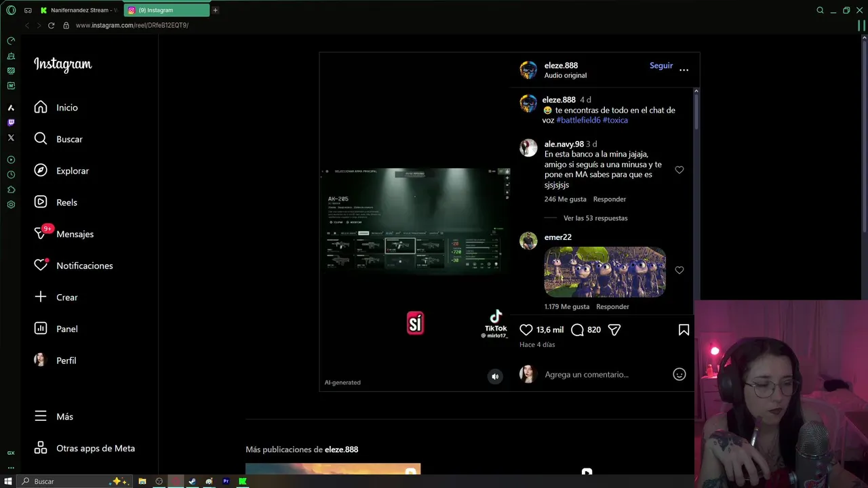The height and width of the screenshot is (488, 868).
Task: Like ale.navy.98's comment heart
Action: pyautogui.click(x=679, y=169)
